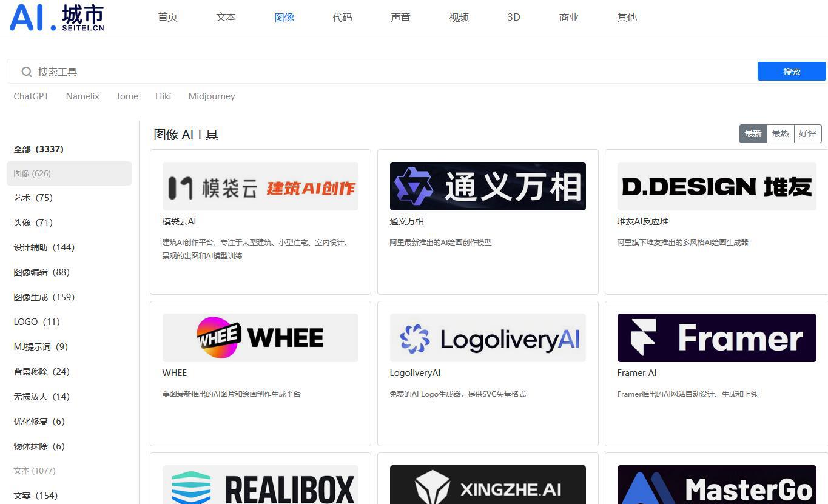828x504 pixels.
Task: Filter by 无损放大 (14)
Action: (x=42, y=397)
